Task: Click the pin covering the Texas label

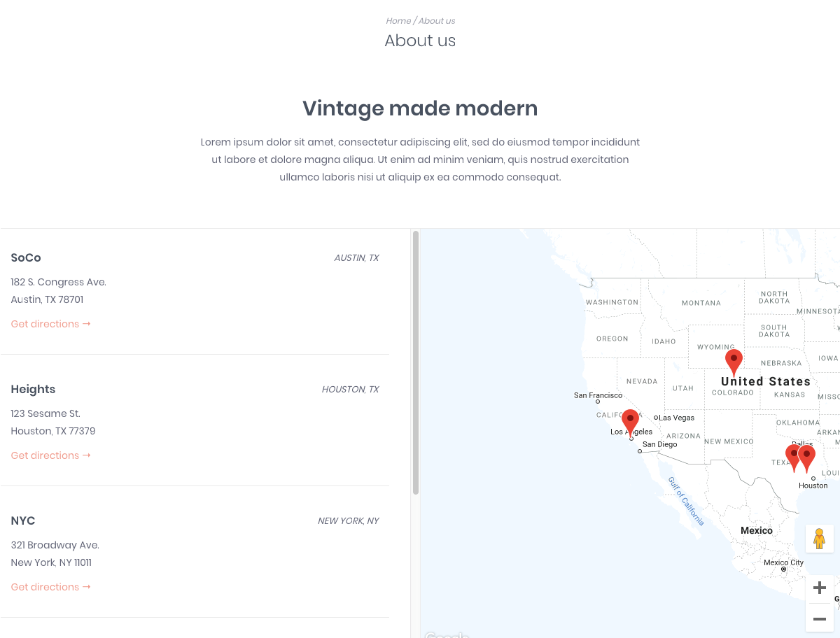Action: [792, 456]
